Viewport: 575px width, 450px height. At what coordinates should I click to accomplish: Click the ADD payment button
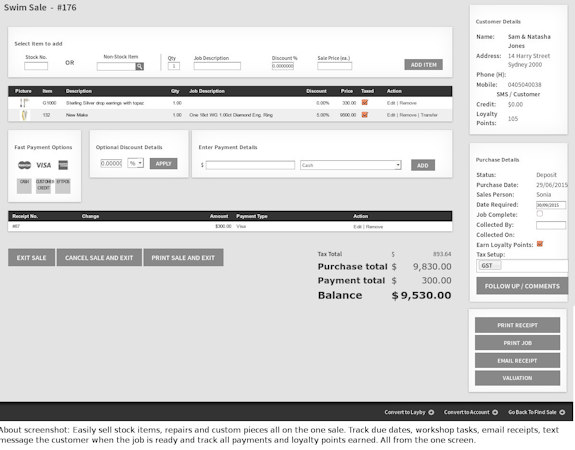(x=423, y=165)
